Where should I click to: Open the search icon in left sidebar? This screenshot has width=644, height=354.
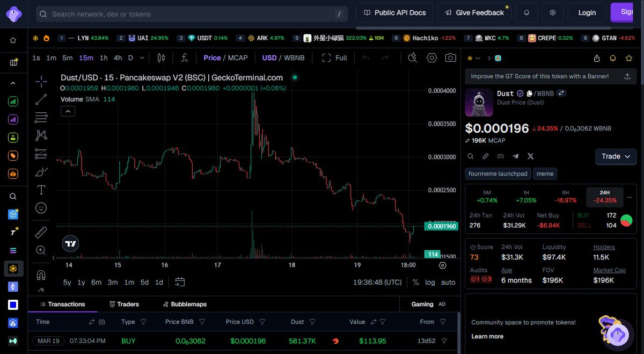13,196
